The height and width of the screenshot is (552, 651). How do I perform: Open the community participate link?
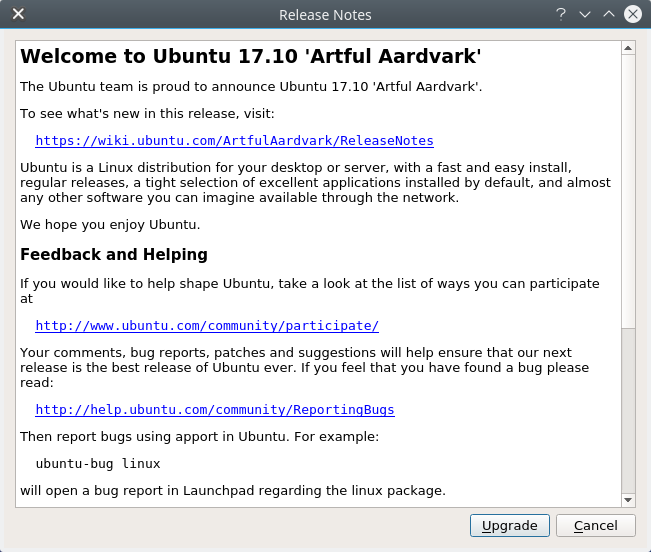[x=207, y=326]
